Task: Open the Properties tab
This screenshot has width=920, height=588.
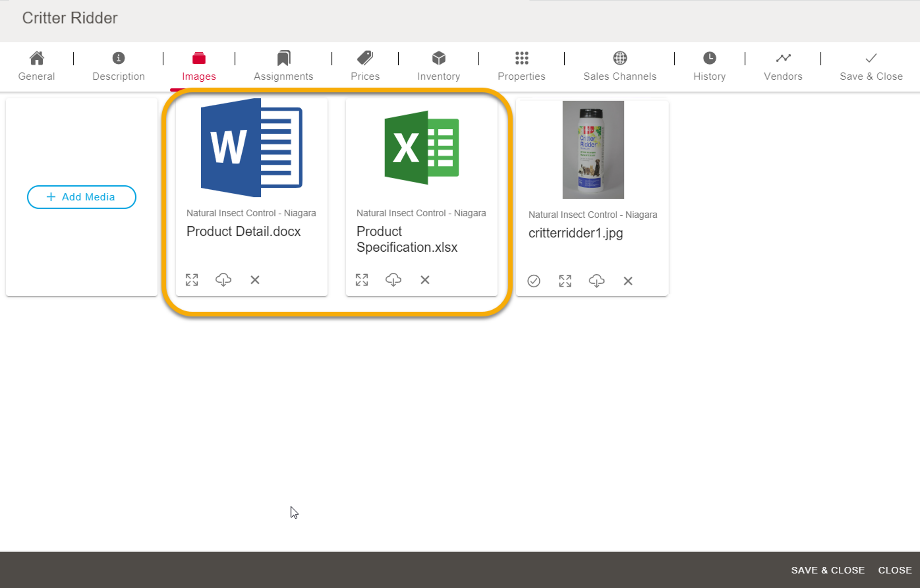Action: (x=521, y=66)
